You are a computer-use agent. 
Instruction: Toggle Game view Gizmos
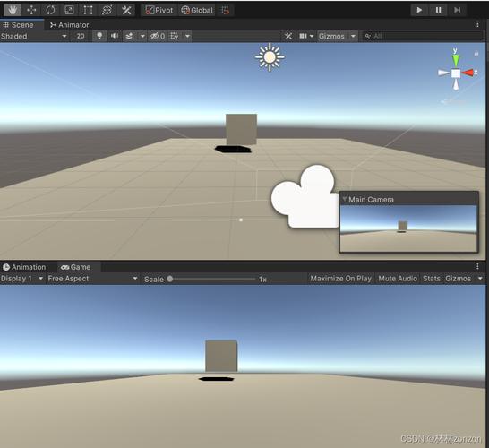459,279
